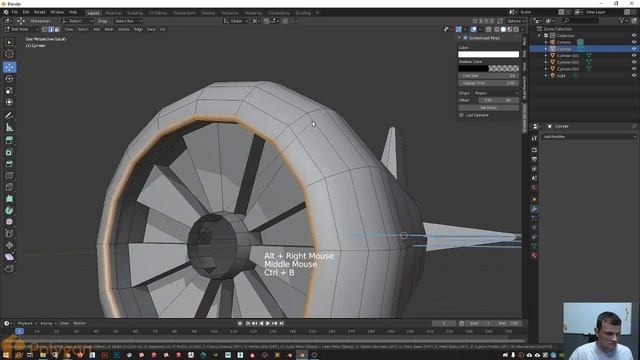The width and height of the screenshot is (640, 360).
Task: Select the Spin tool
Action: 9,211
